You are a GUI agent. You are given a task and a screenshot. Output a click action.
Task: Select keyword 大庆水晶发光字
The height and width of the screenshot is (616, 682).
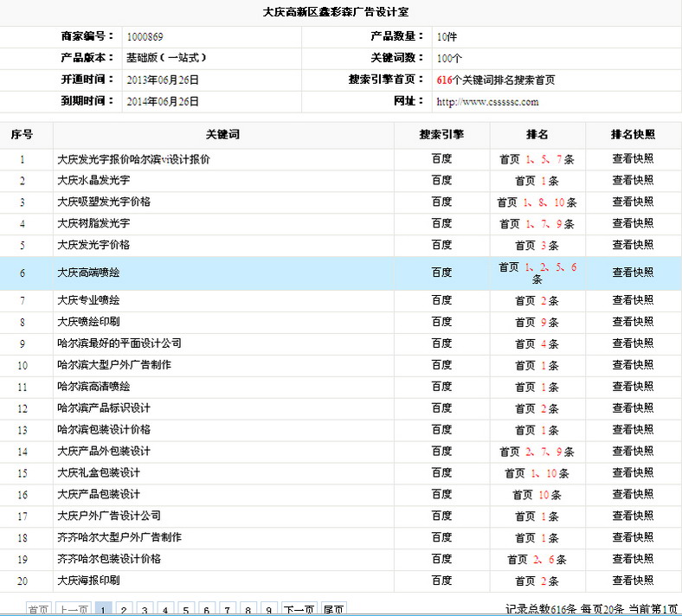tap(93, 180)
